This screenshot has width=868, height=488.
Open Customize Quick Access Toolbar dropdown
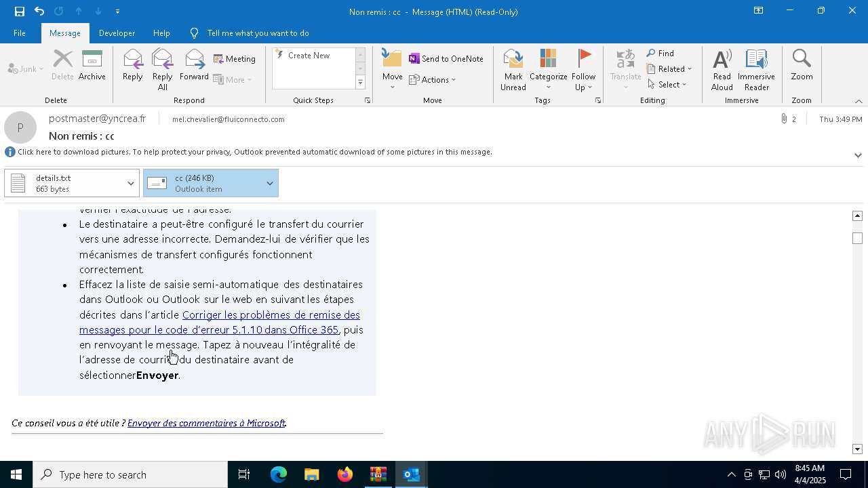click(x=117, y=12)
